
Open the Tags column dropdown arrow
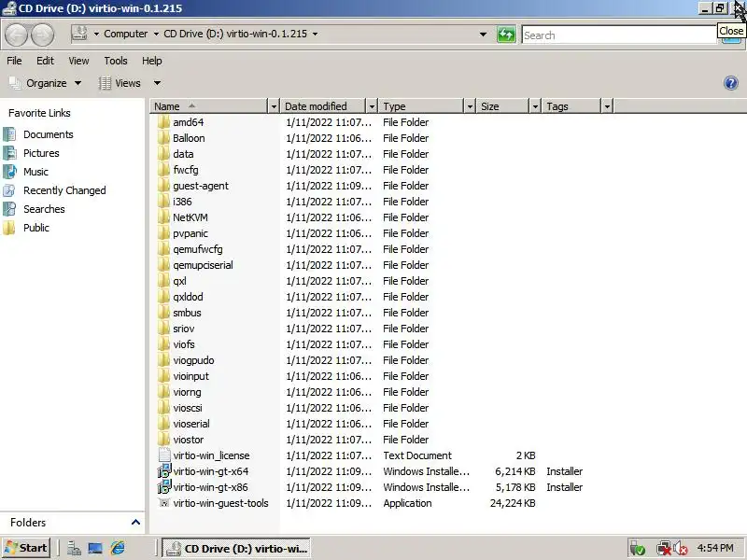click(607, 106)
